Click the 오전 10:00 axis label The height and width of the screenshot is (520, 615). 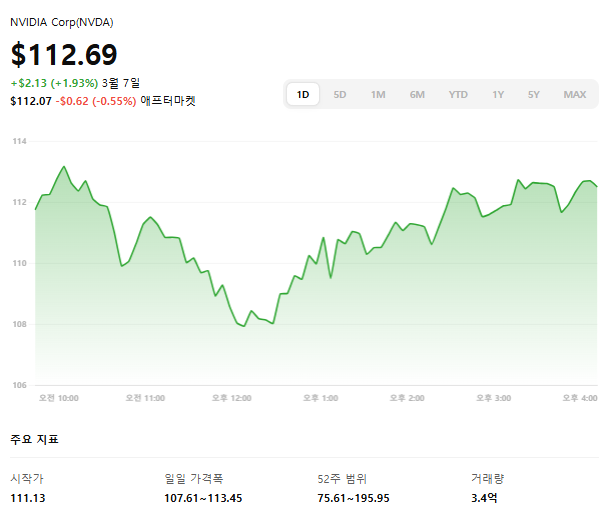click(x=58, y=398)
